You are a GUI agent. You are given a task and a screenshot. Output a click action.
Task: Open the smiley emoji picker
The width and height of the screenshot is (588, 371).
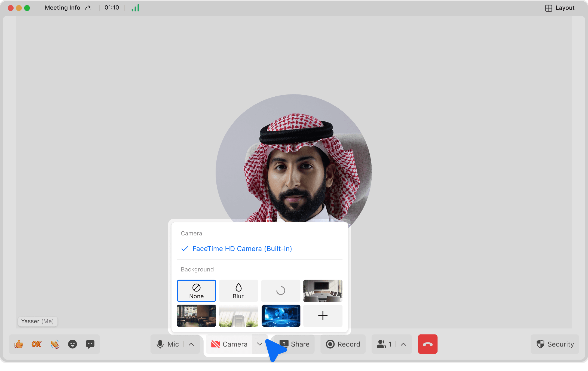[x=72, y=344]
